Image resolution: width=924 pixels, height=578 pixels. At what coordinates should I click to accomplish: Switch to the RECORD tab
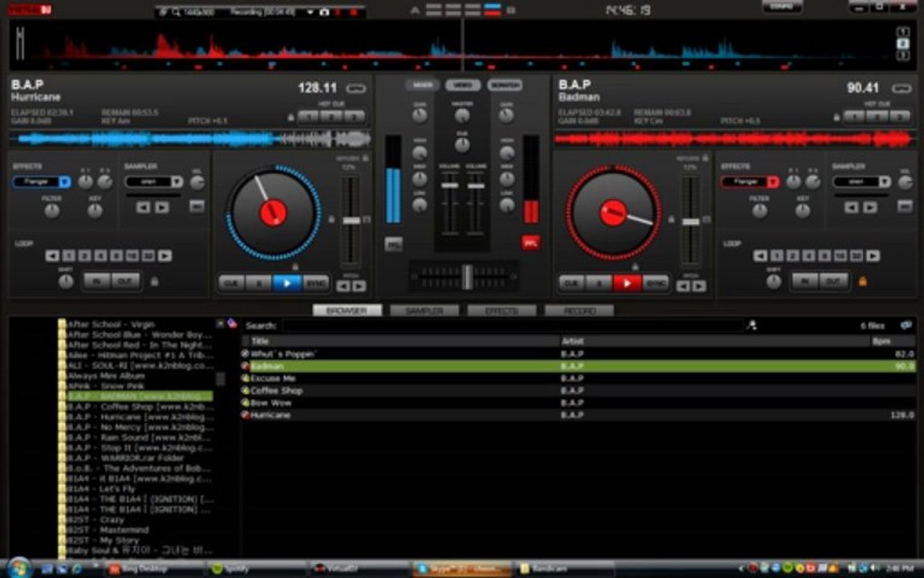[579, 310]
